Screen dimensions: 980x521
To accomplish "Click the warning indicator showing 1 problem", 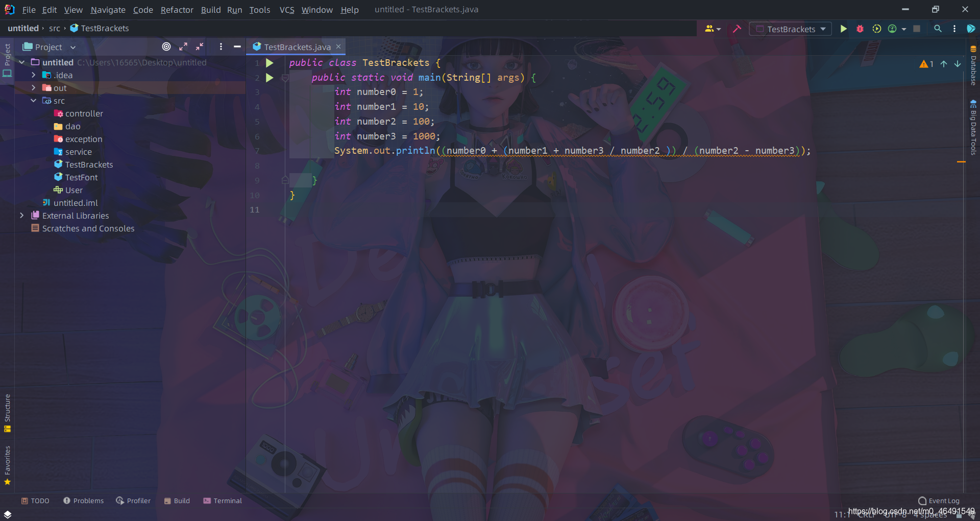I will click(x=926, y=64).
